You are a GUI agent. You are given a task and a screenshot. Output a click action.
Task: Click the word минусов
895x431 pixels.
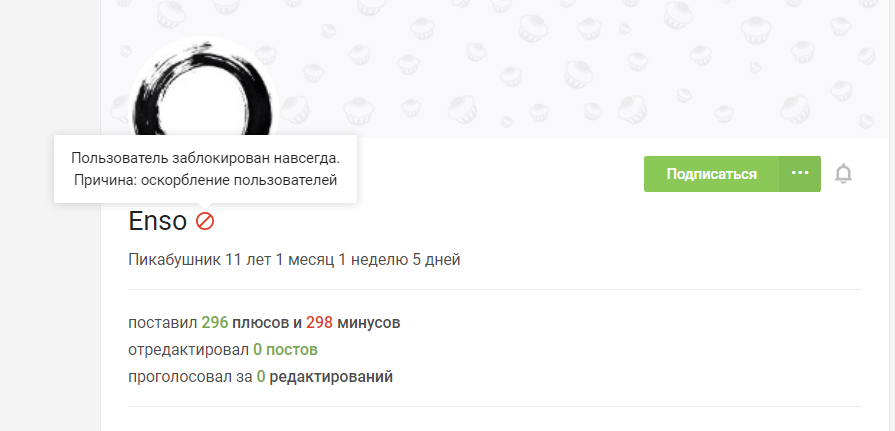(x=369, y=323)
